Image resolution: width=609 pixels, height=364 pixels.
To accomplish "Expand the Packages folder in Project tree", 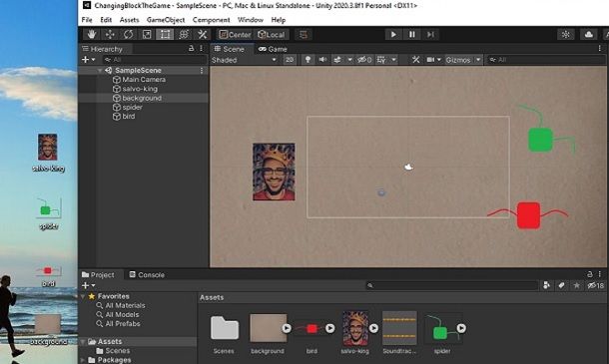I will point(82,360).
